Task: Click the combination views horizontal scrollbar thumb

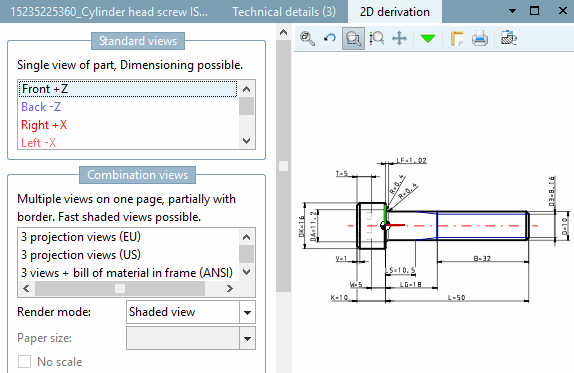Action: click(x=119, y=288)
